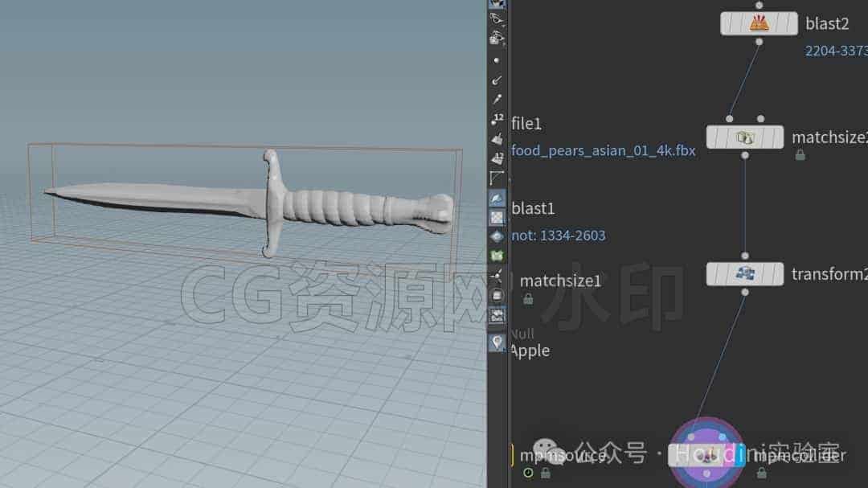The image size is (868, 488).
Task: Click the matchsize2 output connector
Action: (x=745, y=155)
